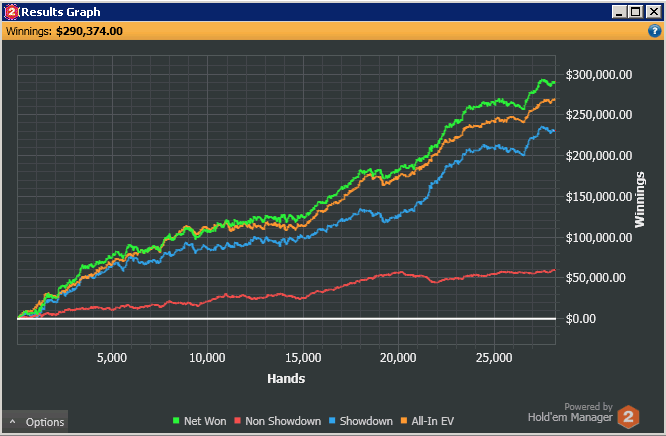Click the 5,000 hands axis label
This screenshot has height=436, width=666.
[112, 357]
